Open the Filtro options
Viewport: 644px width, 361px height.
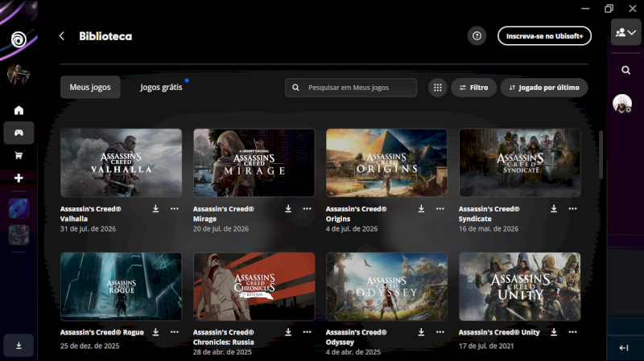pyautogui.click(x=473, y=88)
